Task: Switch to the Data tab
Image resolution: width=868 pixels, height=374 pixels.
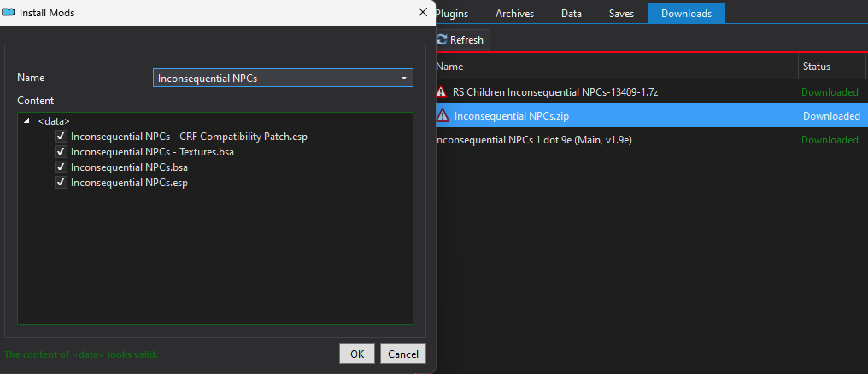Action: (x=572, y=14)
